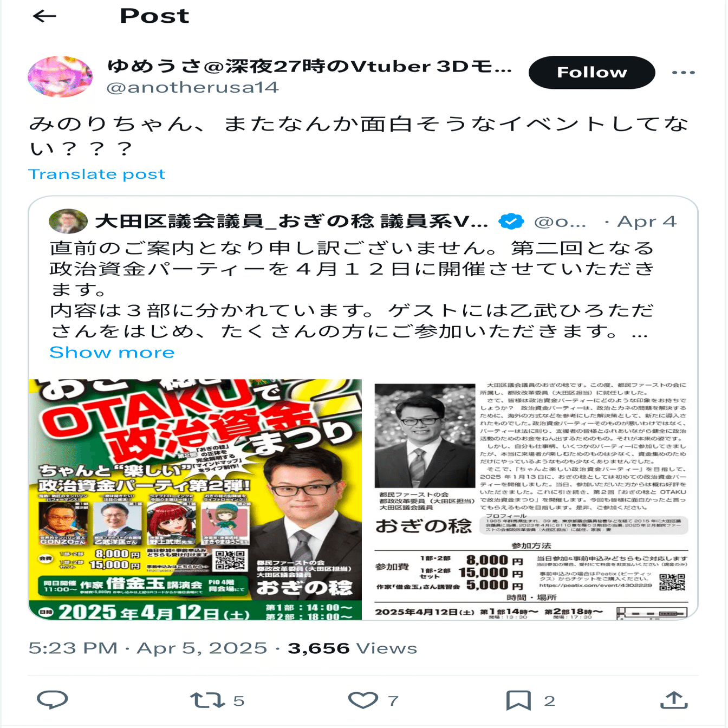728x728 pixels.
Task: Repost using the retweet arrows icon
Action: (207, 700)
